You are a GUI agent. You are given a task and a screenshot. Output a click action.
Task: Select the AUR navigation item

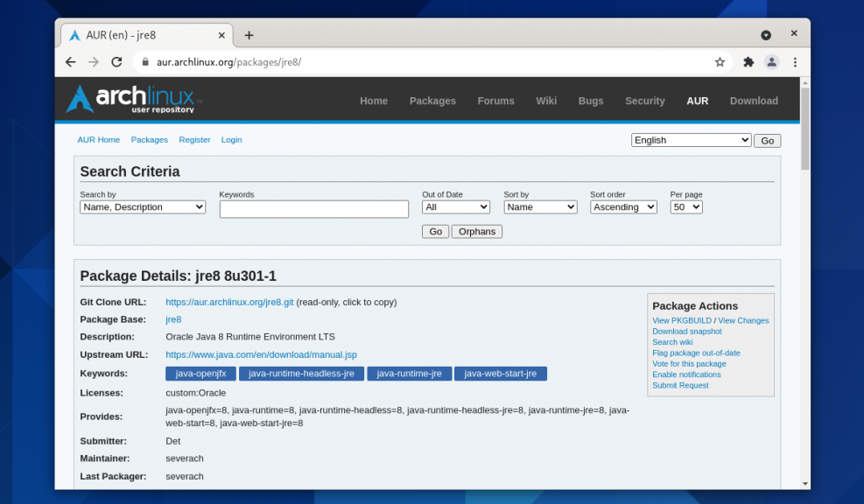click(697, 101)
